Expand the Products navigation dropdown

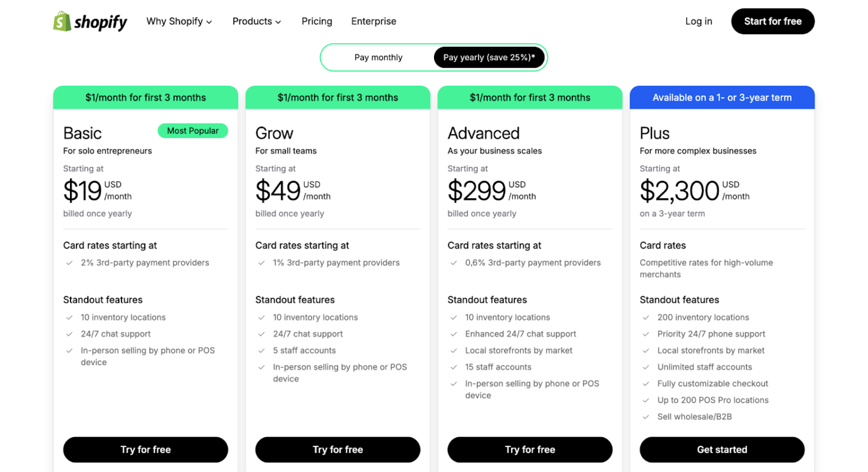(x=256, y=21)
